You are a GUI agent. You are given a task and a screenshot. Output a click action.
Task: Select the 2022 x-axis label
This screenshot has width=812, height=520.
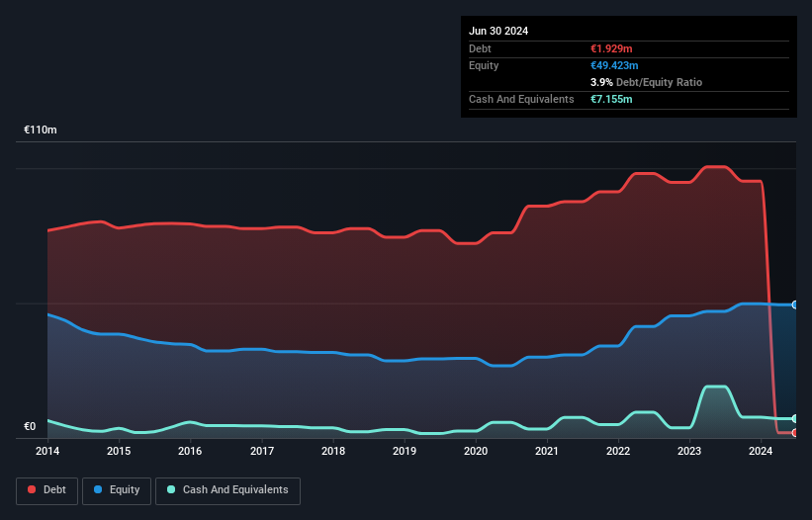tap(618, 451)
